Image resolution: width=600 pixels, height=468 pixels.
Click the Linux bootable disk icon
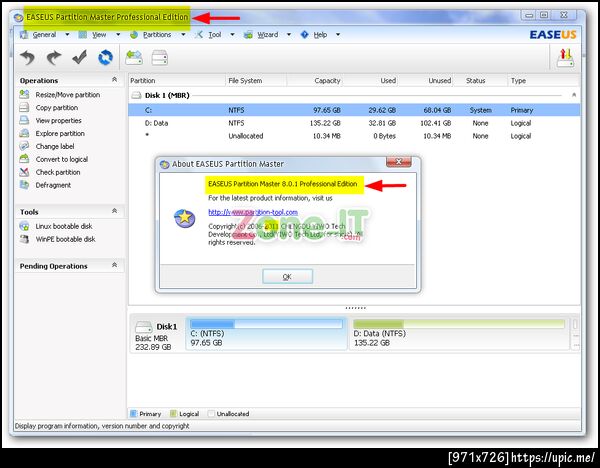click(x=24, y=226)
